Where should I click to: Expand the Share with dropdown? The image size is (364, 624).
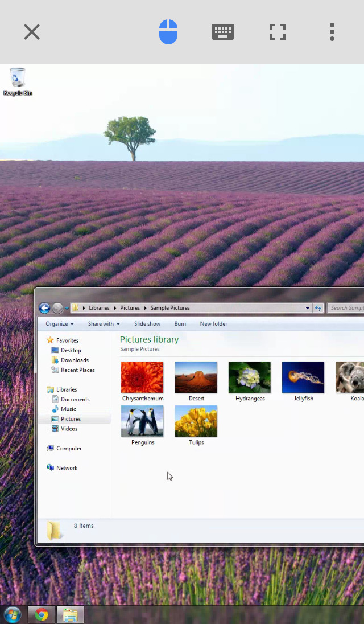pos(104,324)
